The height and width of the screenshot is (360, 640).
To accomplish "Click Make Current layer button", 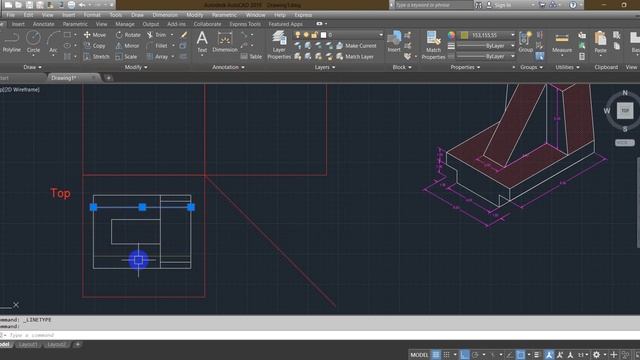I will (356, 46).
